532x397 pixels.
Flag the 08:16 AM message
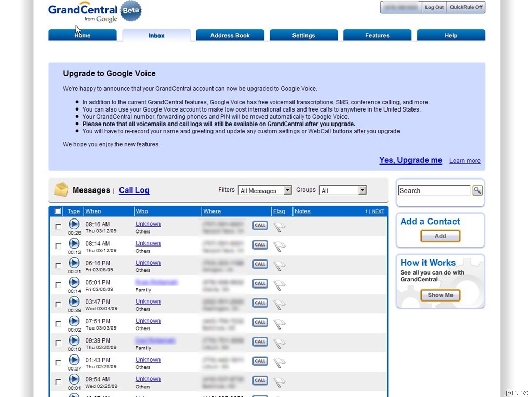[279, 227]
